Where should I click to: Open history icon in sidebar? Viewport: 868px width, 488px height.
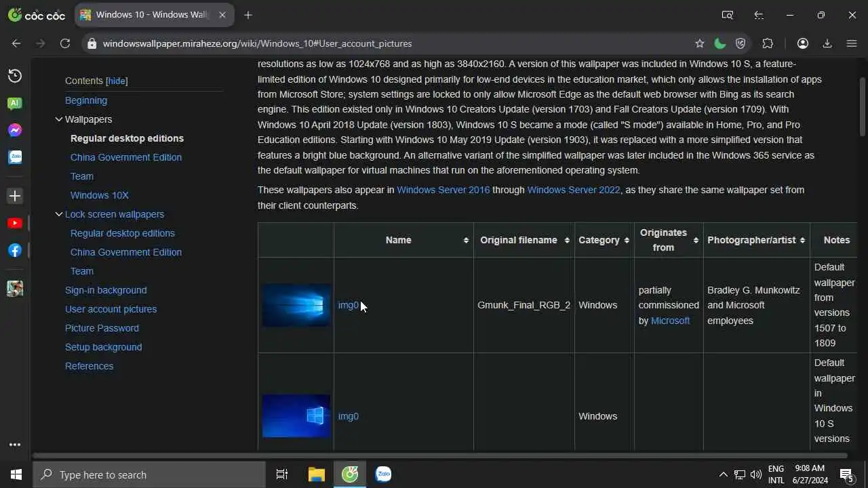[x=15, y=76]
